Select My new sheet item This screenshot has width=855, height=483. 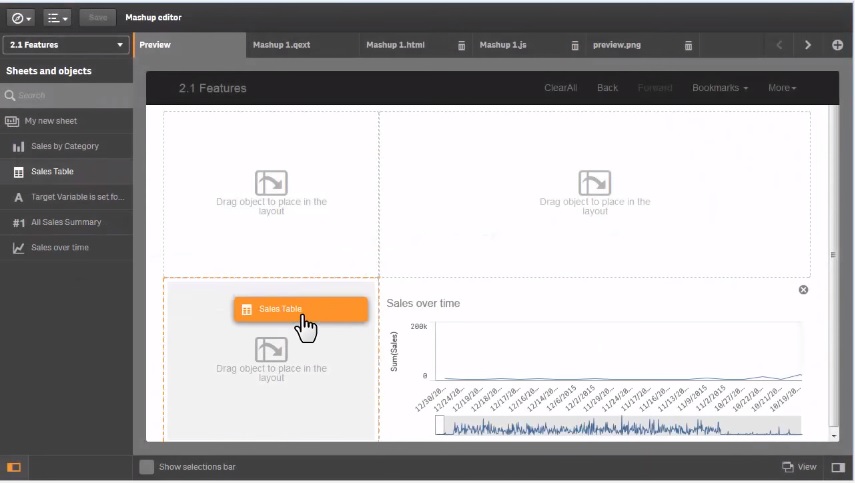(x=66, y=121)
